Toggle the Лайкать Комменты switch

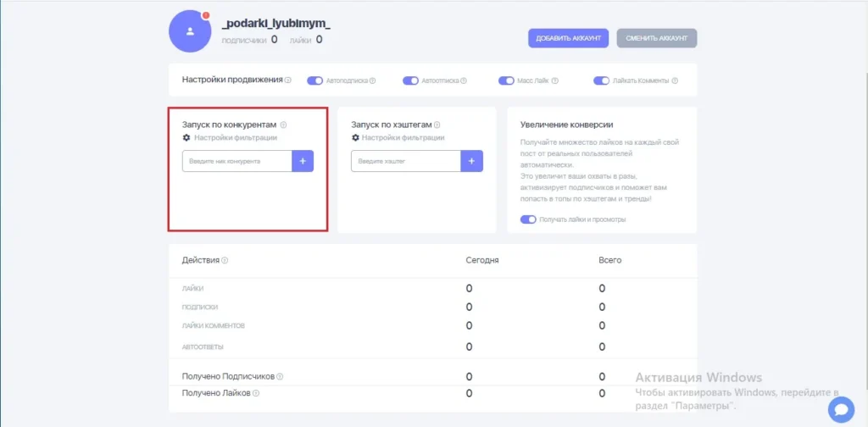point(601,80)
